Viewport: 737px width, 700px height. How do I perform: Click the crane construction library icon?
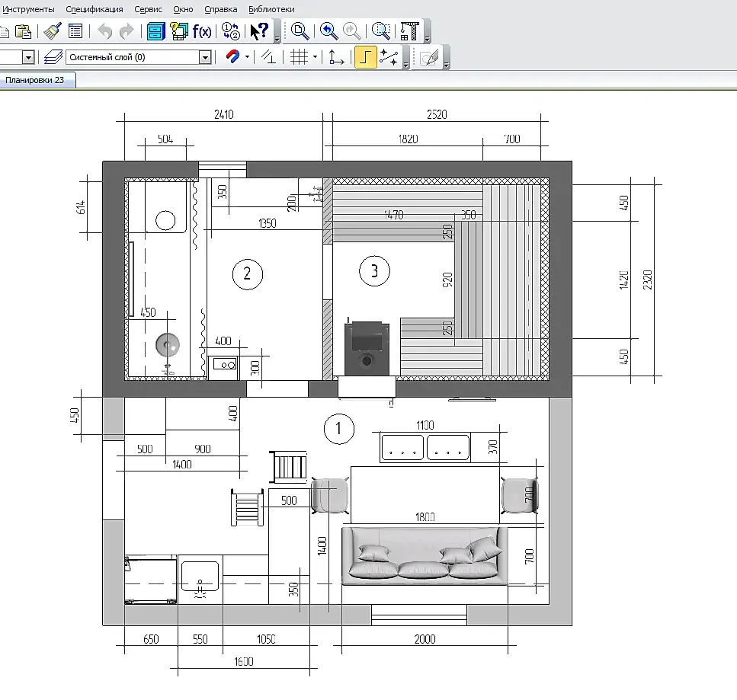click(x=409, y=31)
